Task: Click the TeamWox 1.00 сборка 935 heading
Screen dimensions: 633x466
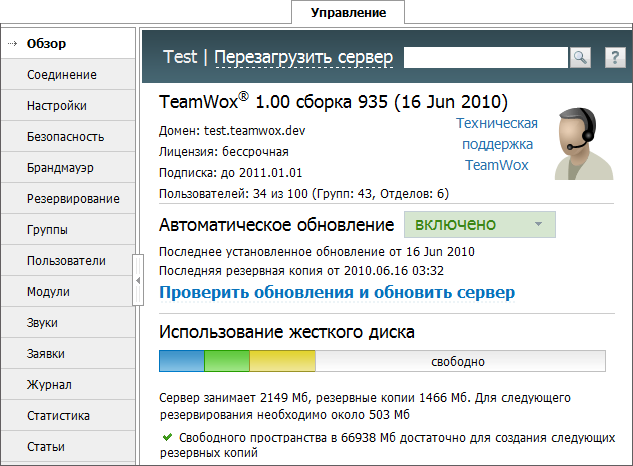Action: click(x=333, y=101)
